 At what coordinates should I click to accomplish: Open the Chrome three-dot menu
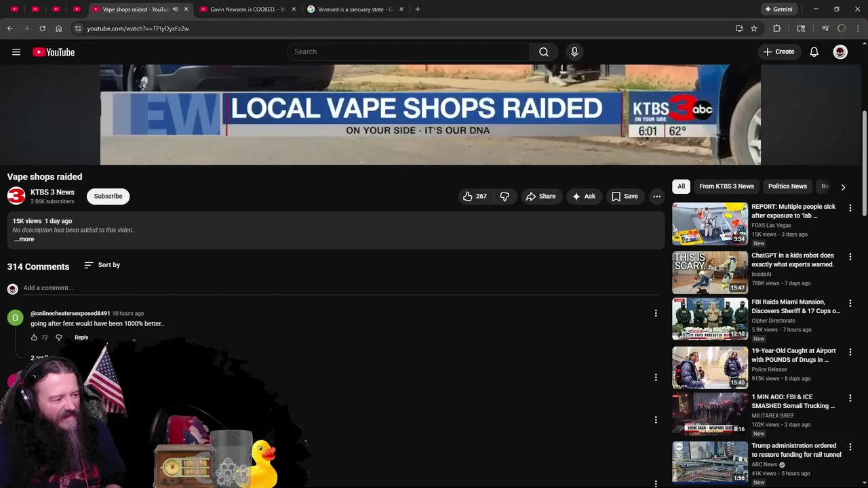point(859,28)
